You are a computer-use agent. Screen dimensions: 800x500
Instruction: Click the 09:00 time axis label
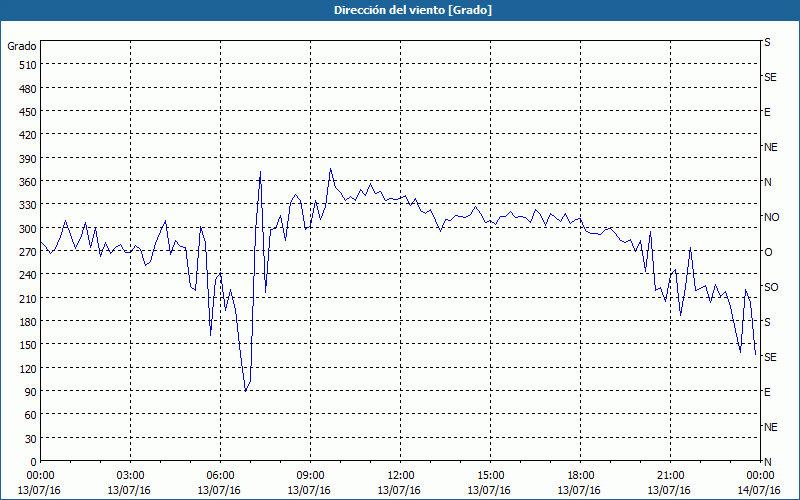(x=310, y=476)
